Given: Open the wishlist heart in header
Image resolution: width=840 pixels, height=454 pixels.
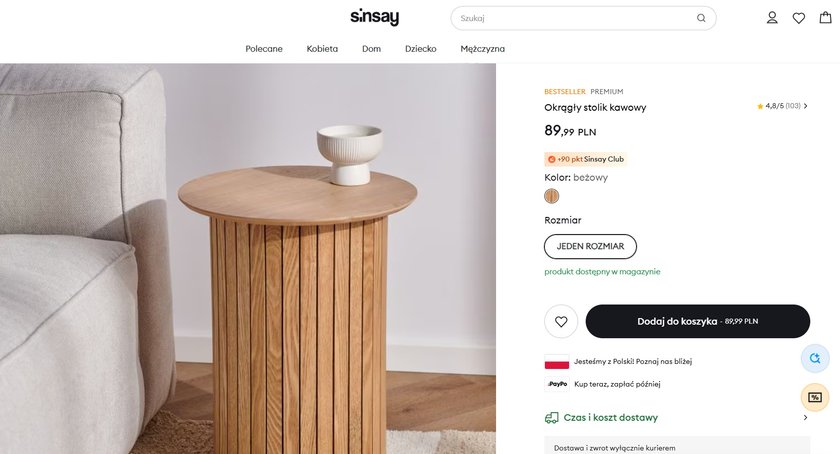Looking at the screenshot, I should click(799, 18).
